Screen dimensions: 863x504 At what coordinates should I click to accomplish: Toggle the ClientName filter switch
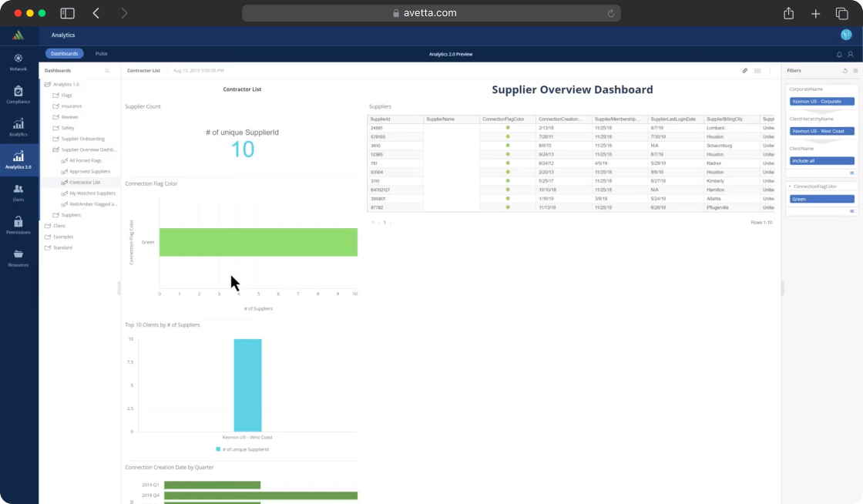click(x=852, y=173)
